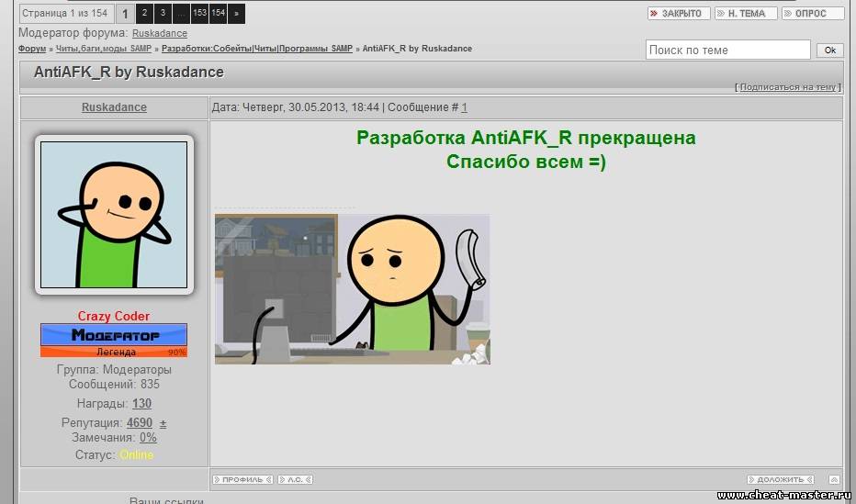Click the Н. Тема new topic button
Screen dimensions: 856x504
(x=746, y=14)
